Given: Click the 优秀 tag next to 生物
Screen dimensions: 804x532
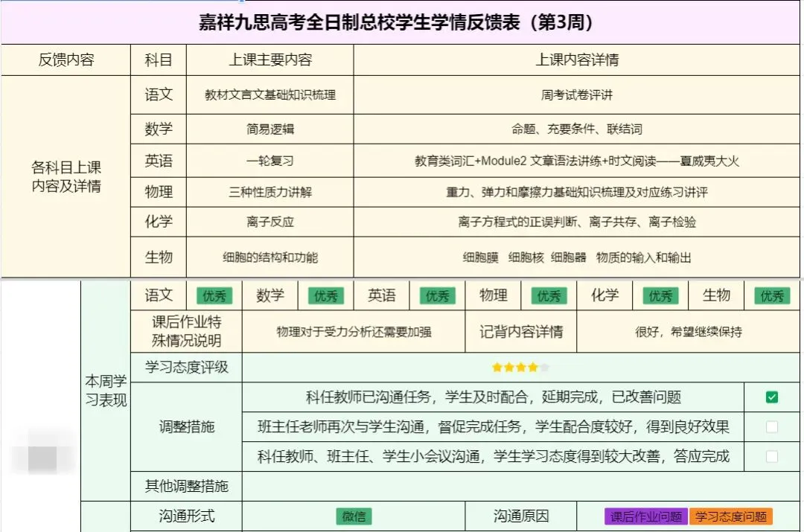Looking at the screenshot, I should [772, 295].
